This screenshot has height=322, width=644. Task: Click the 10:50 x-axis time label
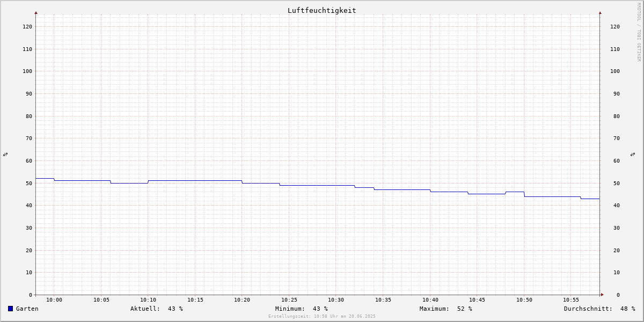click(x=524, y=300)
